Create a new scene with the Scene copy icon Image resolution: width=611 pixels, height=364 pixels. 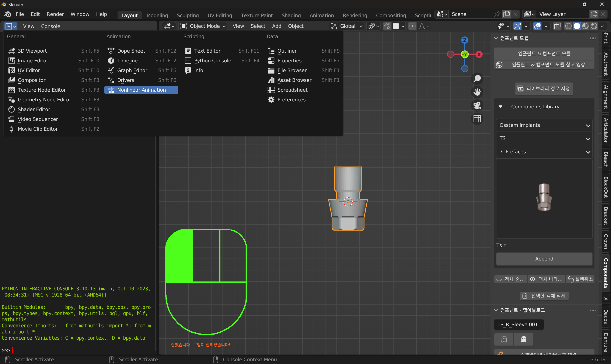pos(506,14)
